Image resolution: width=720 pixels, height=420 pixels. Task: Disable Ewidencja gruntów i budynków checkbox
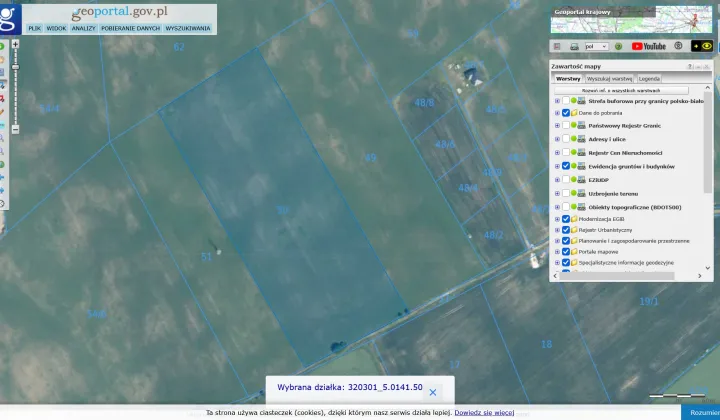pos(566,166)
